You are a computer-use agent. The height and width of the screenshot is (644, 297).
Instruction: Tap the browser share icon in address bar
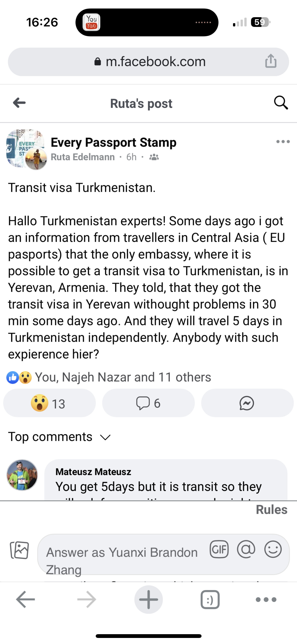271,61
